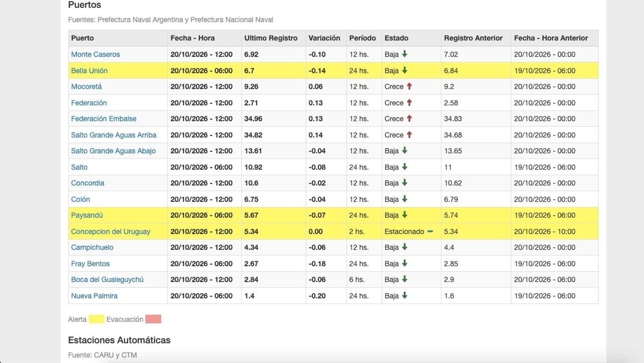Open Salto Grande Aguas Arriba link
644x363 pixels.
114,135
